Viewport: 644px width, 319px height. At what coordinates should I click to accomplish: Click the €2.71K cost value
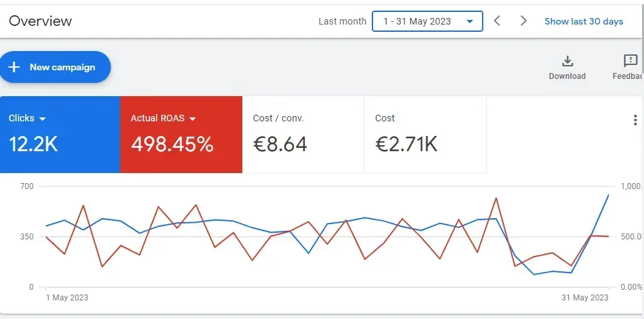406,145
